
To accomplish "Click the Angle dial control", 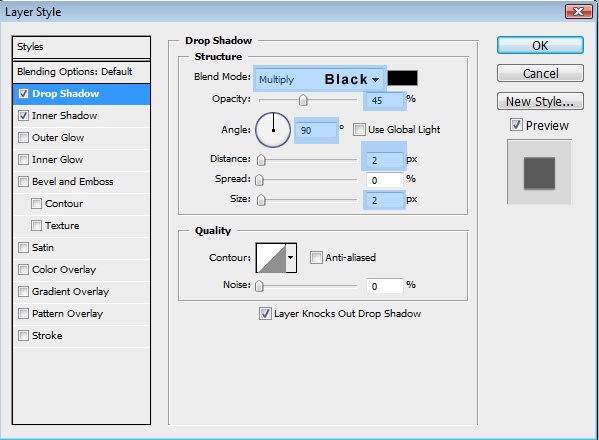I will point(273,130).
